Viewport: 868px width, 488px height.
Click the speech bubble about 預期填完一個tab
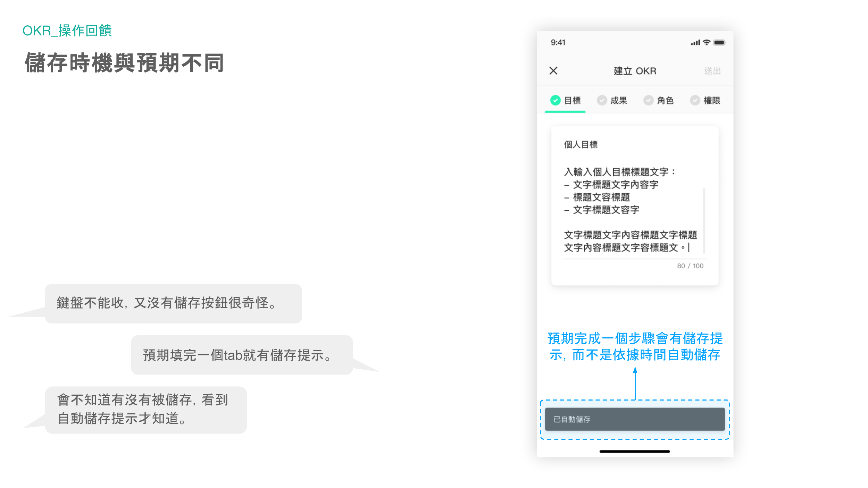[242, 355]
